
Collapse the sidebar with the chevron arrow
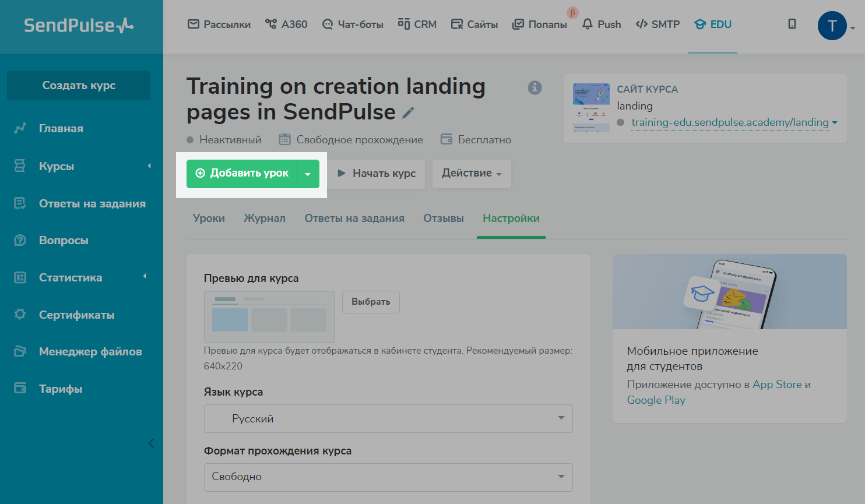click(x=151, y=443)
